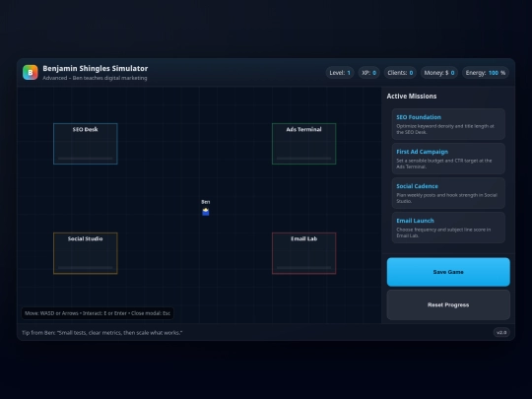
Task: Click the Ads Terminal progress bar
Action: [304, 158]
